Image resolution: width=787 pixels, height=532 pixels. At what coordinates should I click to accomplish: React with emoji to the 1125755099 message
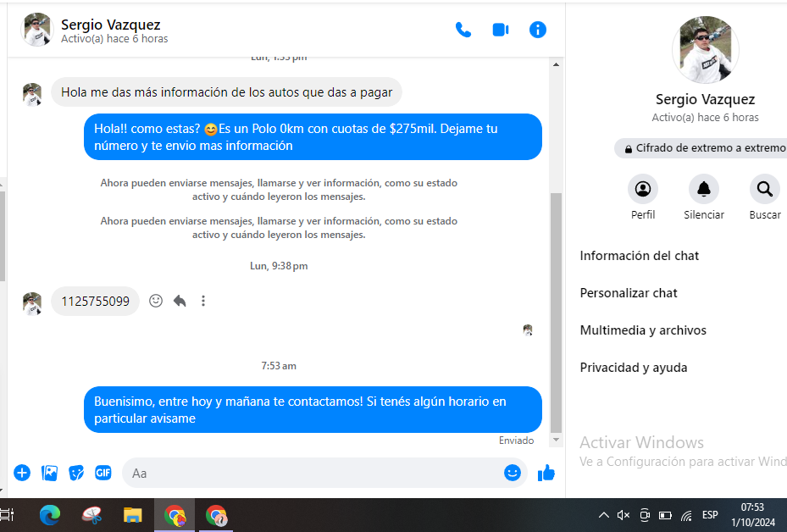(x=156, y=301)
